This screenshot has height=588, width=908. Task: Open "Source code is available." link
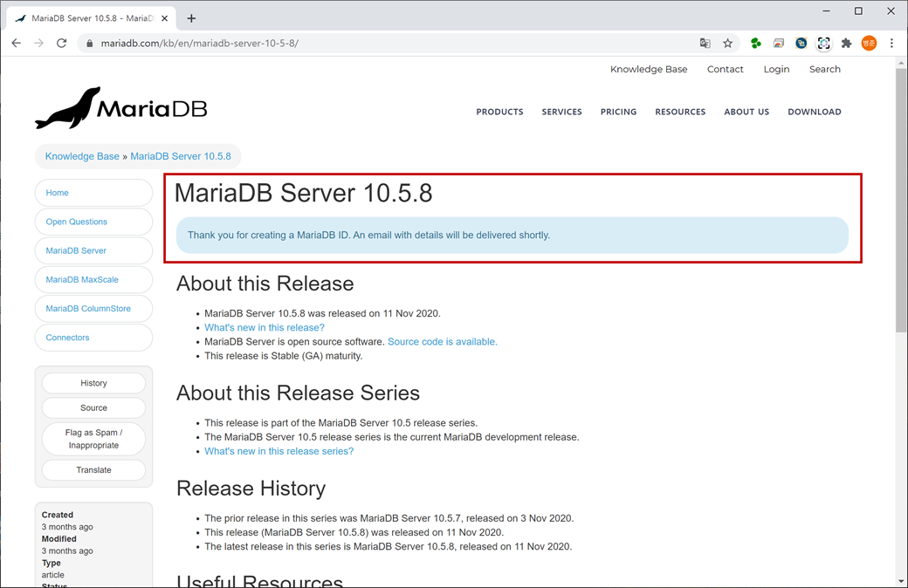click(x=443, y=341)
